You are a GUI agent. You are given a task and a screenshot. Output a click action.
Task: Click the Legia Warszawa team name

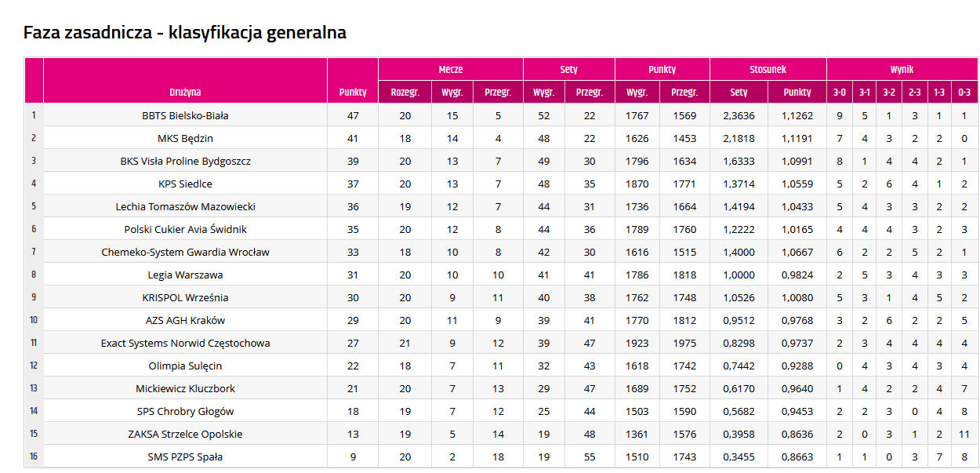tap(185, 275)
